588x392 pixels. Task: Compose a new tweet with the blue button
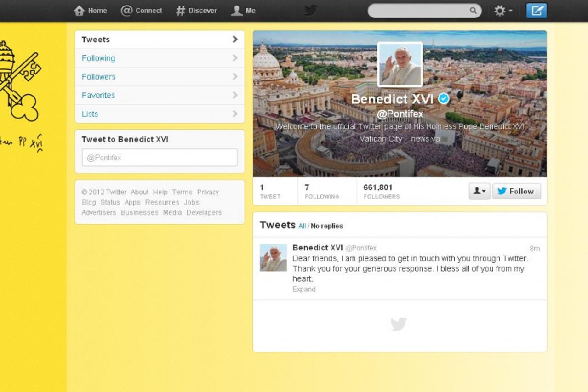click(536, 11)
